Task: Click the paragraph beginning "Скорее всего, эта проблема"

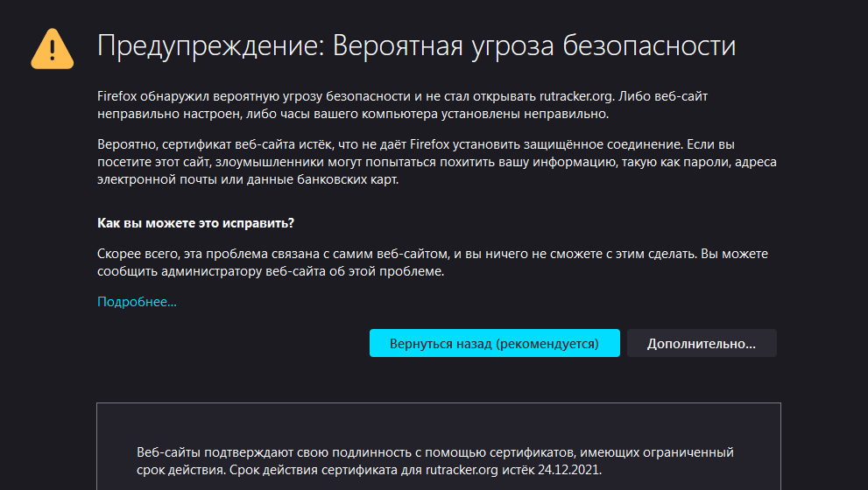Action: coord(433,262)
